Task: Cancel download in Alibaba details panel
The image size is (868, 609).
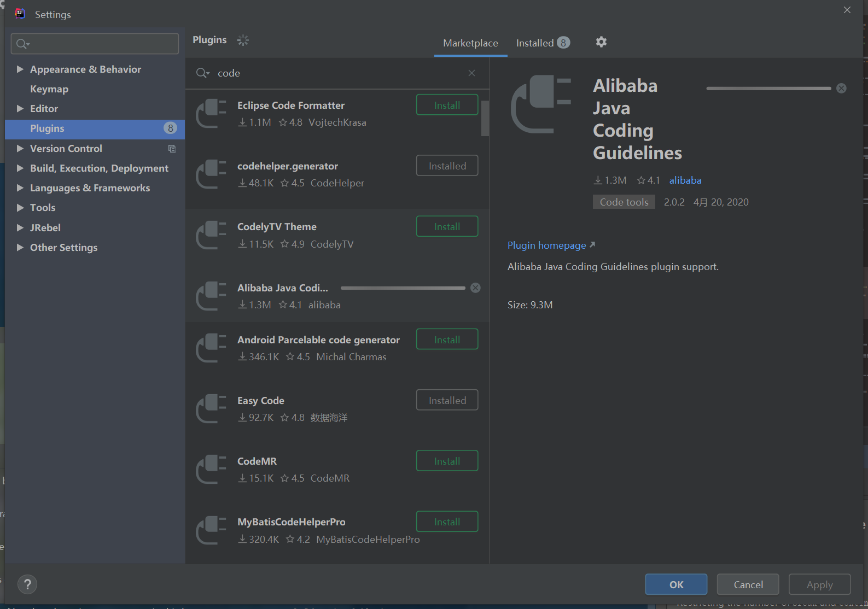Action: [841, 88]
